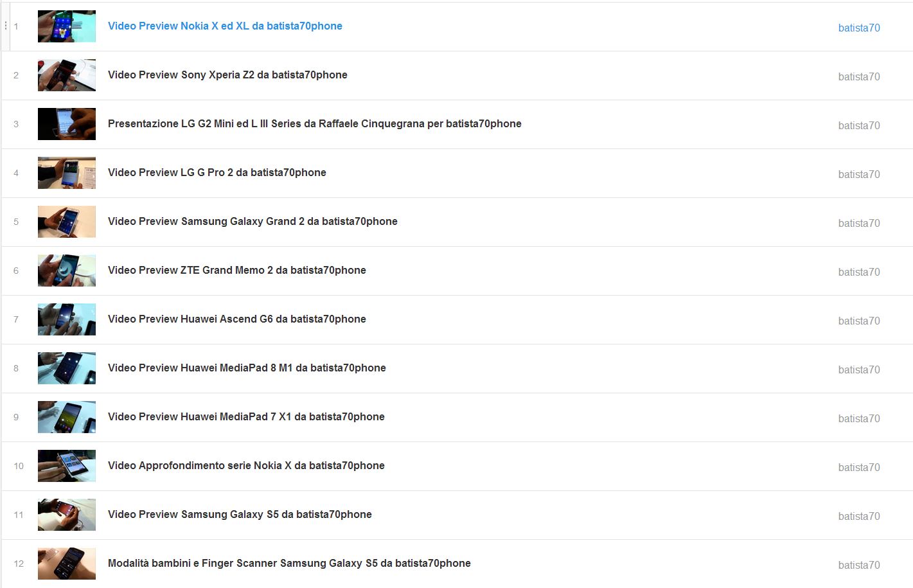
Task: Open Modalità bambini e Finger Scanner video
Action: tap(289, 564)
